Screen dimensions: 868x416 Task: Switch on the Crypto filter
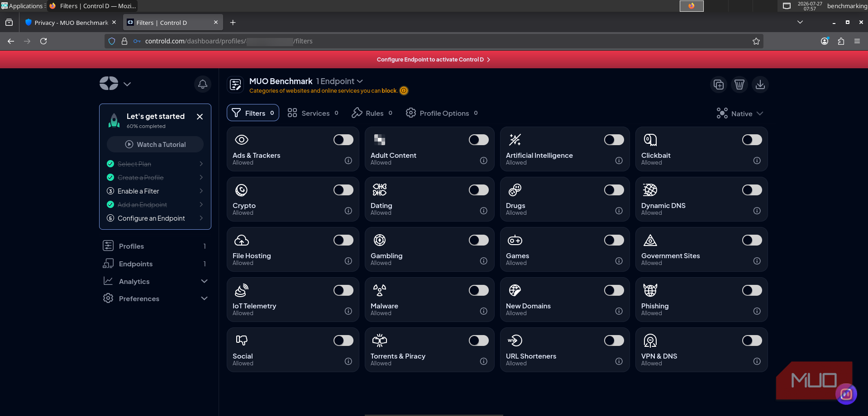(343, 190)
